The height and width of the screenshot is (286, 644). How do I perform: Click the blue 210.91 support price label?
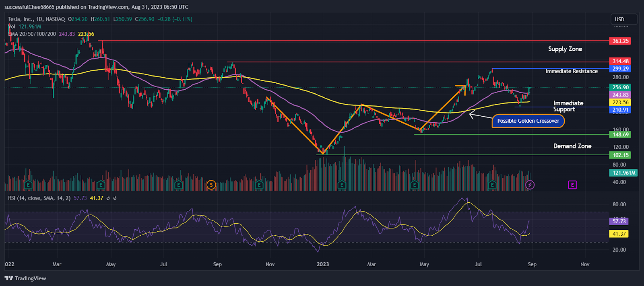pyautogui.click(x=620, y=110)
